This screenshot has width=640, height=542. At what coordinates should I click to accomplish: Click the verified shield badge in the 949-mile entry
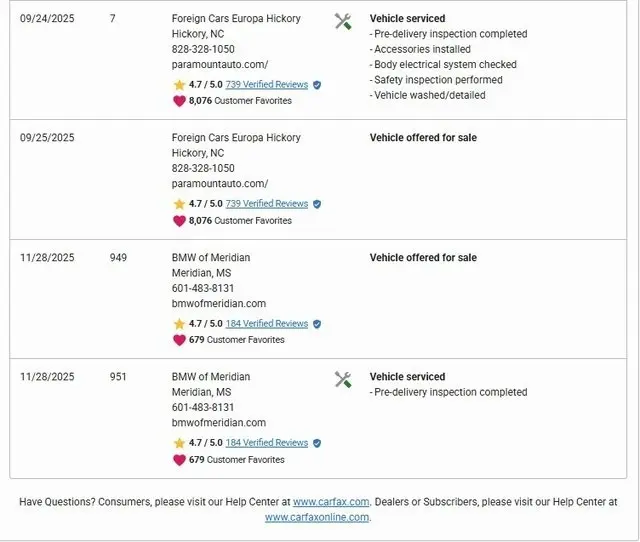coord(317,324)
